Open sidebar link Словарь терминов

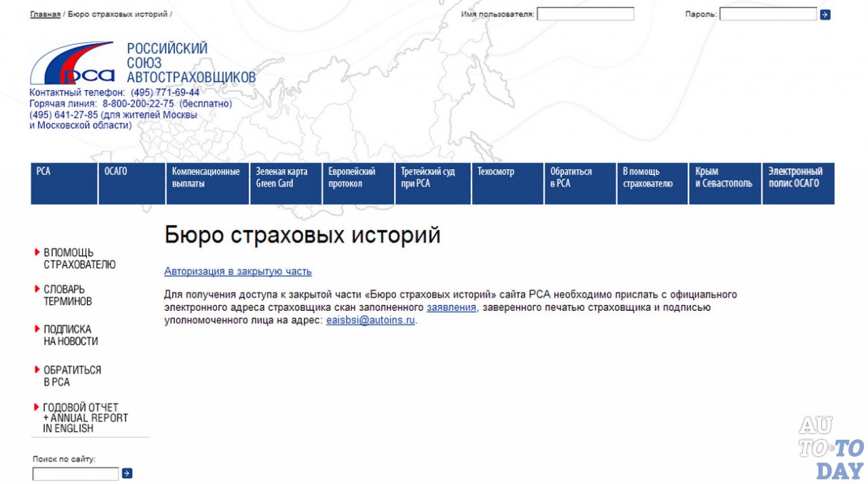[x=68, y=295]
